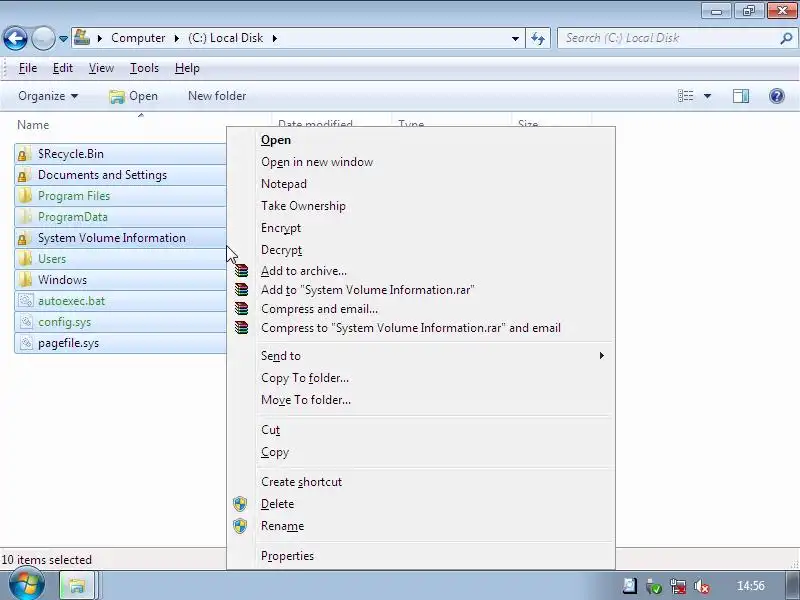Click the taskbar clock showing 14:56

point(751,586)
